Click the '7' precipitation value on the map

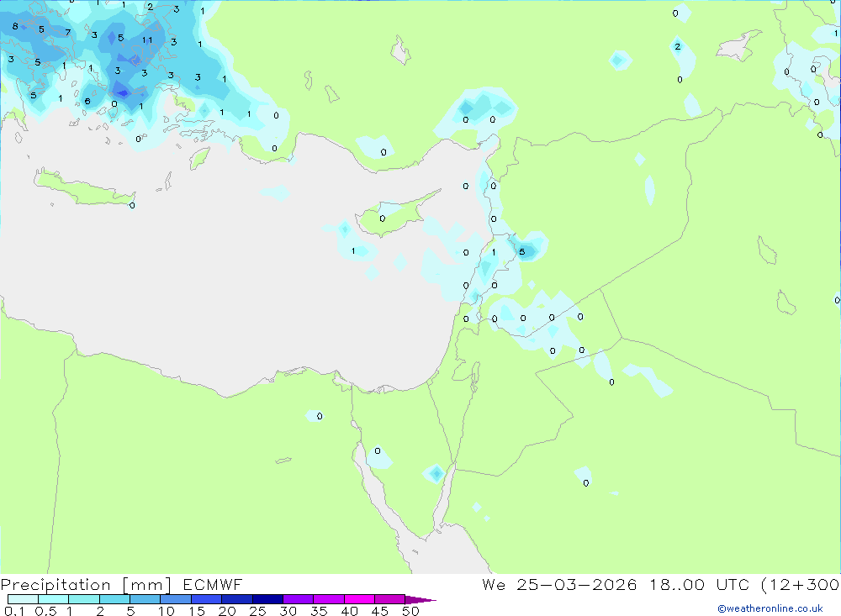click(x=67, y=32)
